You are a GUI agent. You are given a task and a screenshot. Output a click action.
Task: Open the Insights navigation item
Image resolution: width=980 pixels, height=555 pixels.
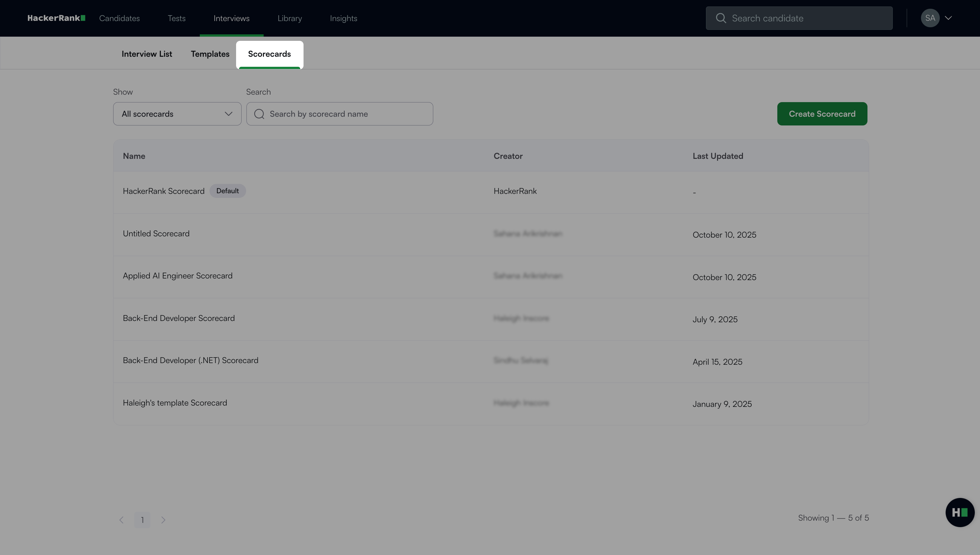[x=343, y=18]
